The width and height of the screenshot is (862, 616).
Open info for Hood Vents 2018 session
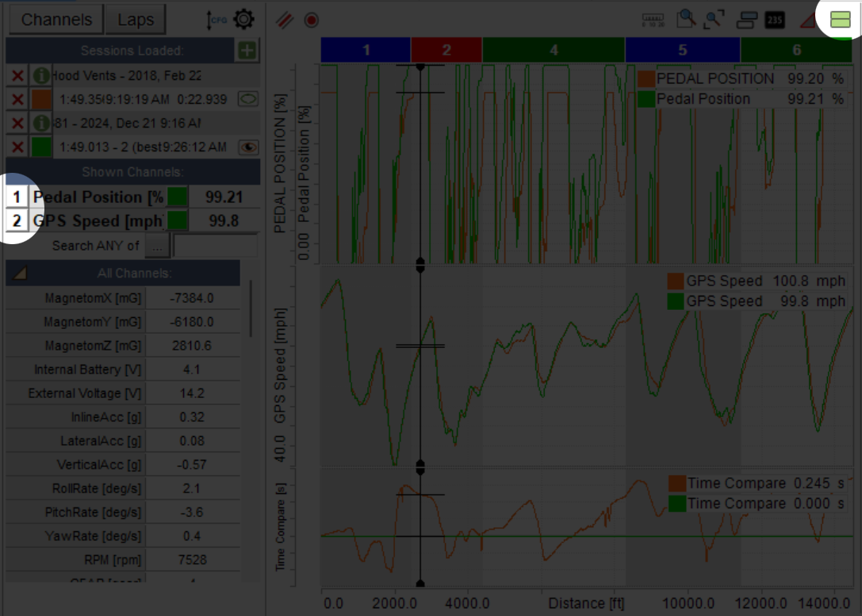(x=41, y=75)
